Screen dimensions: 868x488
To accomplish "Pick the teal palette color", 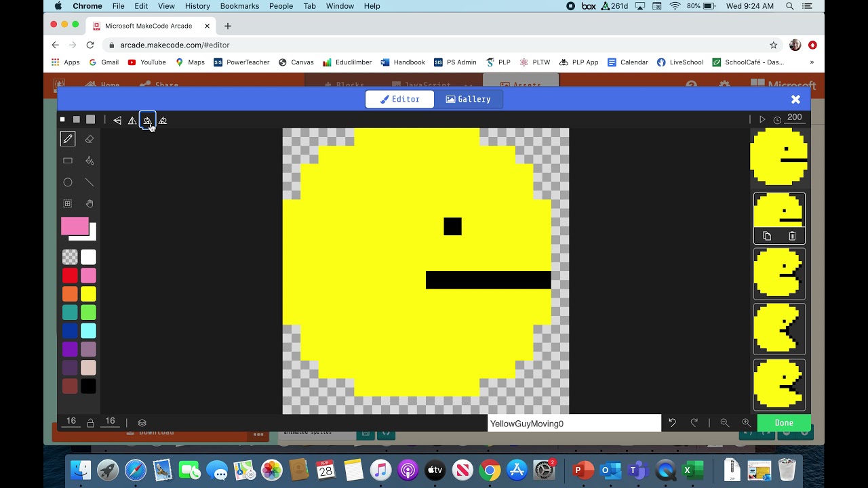I will (x=70, y=312).
